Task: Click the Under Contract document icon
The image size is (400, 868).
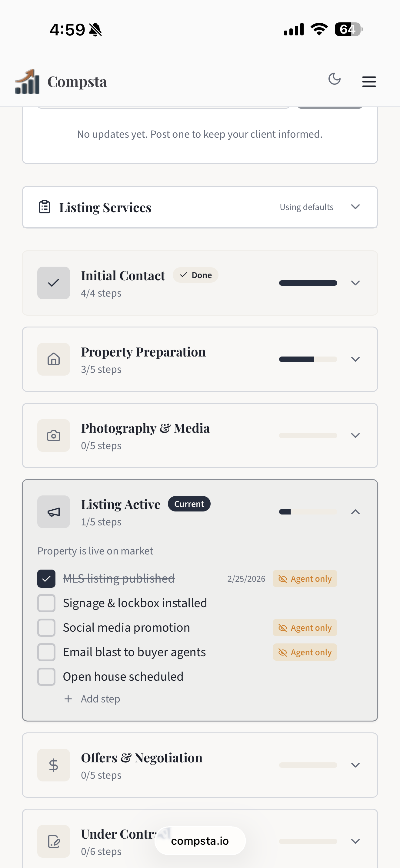Action: tap(53, 841)
